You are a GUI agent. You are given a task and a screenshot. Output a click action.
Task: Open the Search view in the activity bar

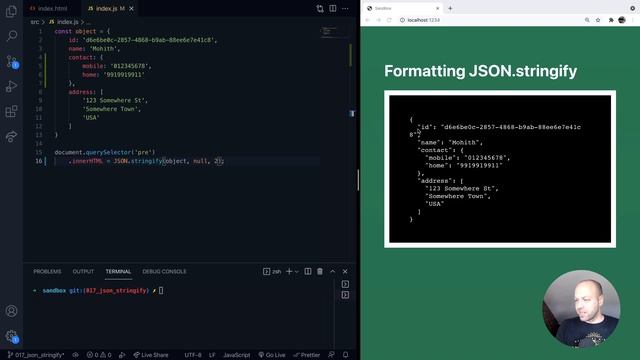tap(11, 36)
